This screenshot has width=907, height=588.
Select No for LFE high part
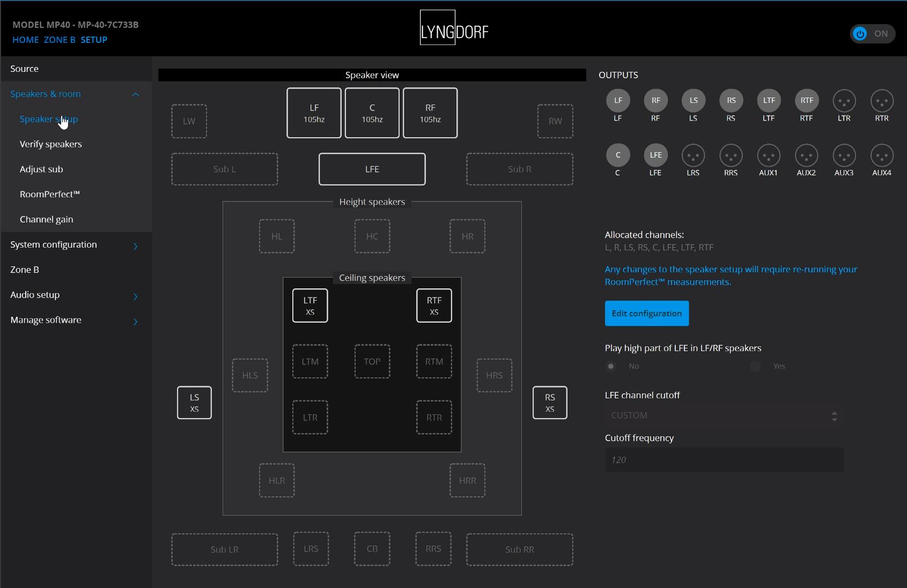pos(611,366)
